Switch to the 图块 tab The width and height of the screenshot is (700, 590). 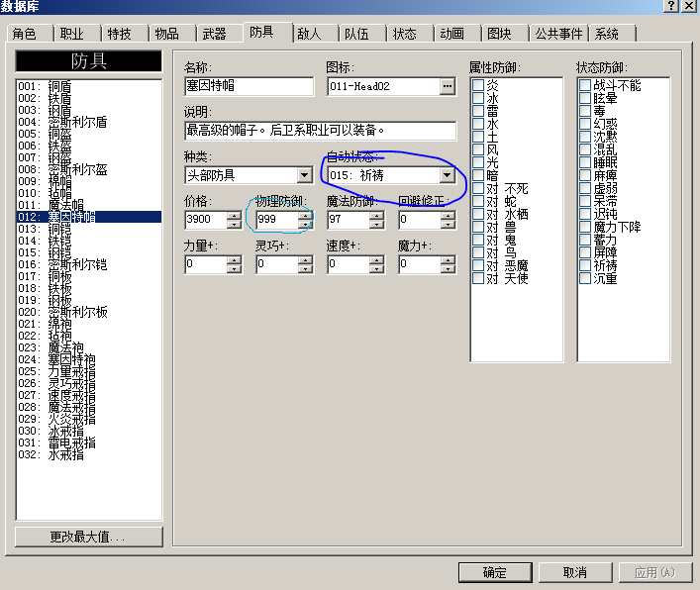tap(504, 34)
